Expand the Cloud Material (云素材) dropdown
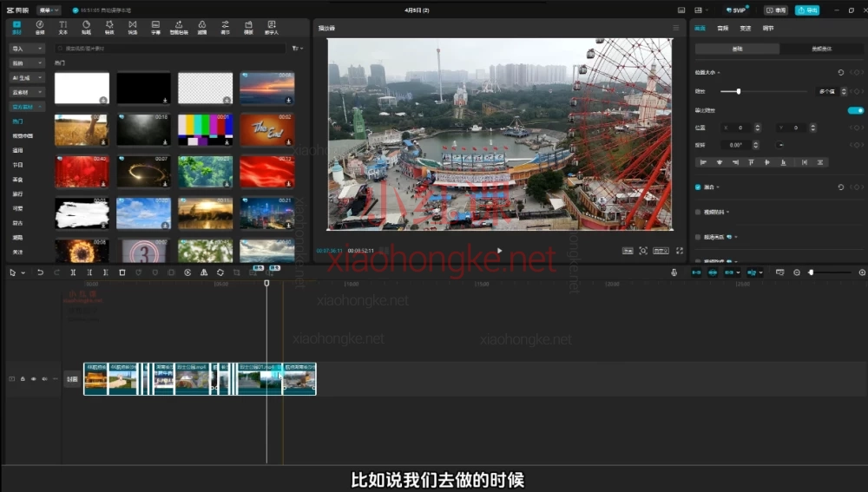The image size is (868, 492). (x=27, y=92)
